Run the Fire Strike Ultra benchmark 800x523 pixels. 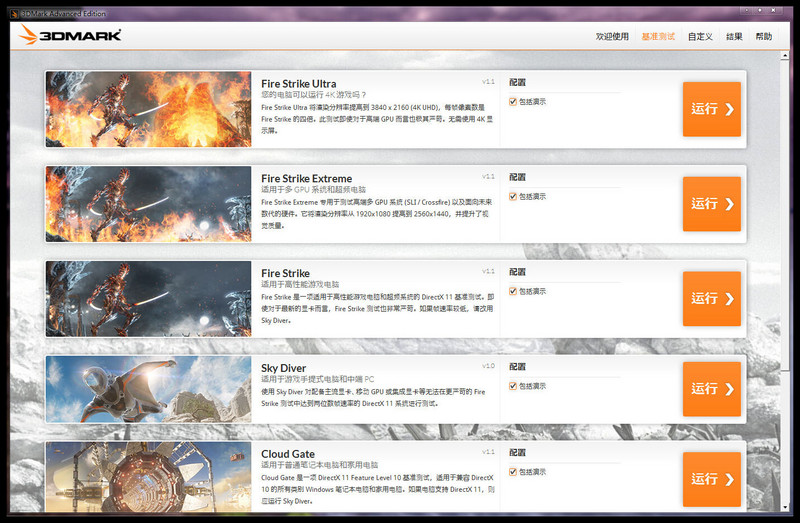click(712, 109)
